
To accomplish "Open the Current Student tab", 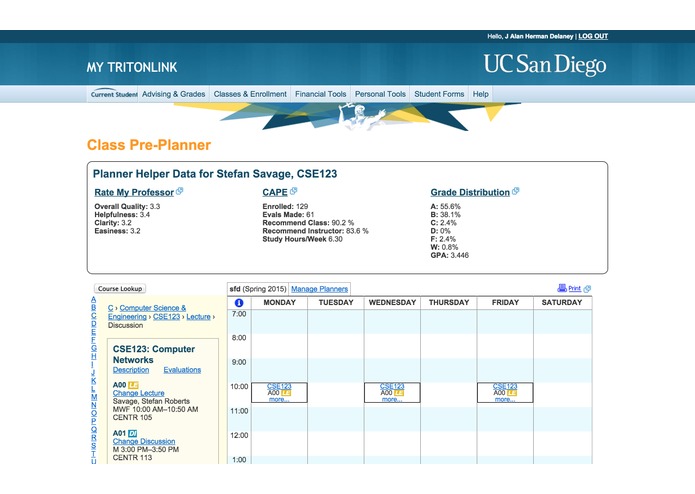I will tap(114, 94).
